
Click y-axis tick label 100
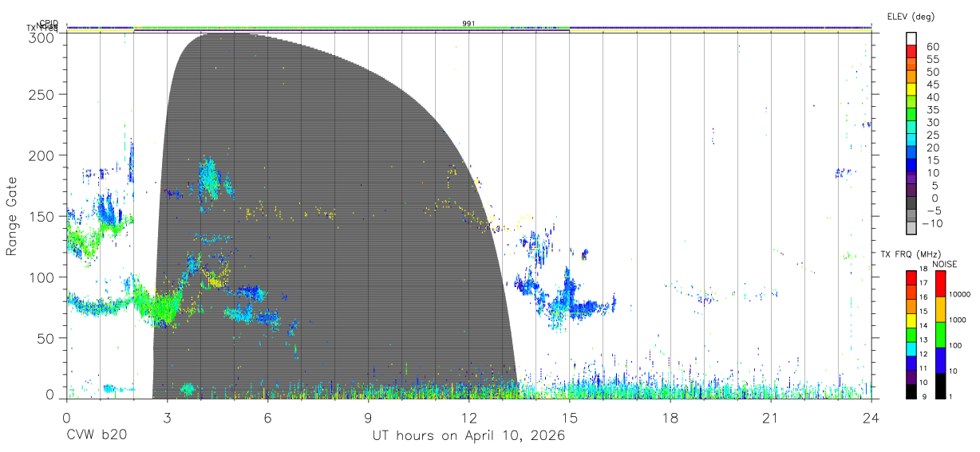tap(43, 277)
